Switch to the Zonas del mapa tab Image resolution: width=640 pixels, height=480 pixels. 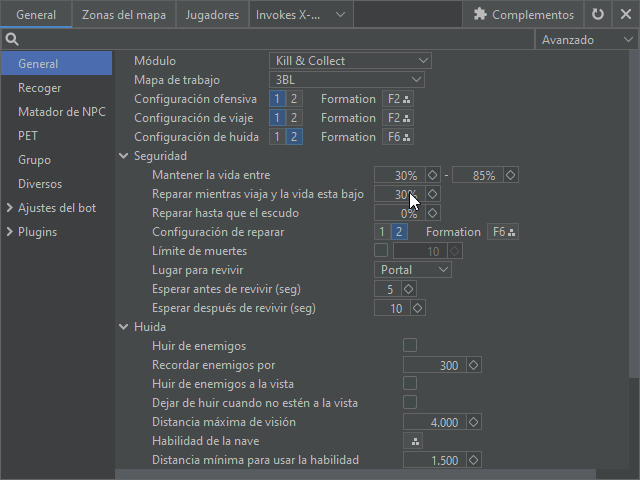pos(125,15)
